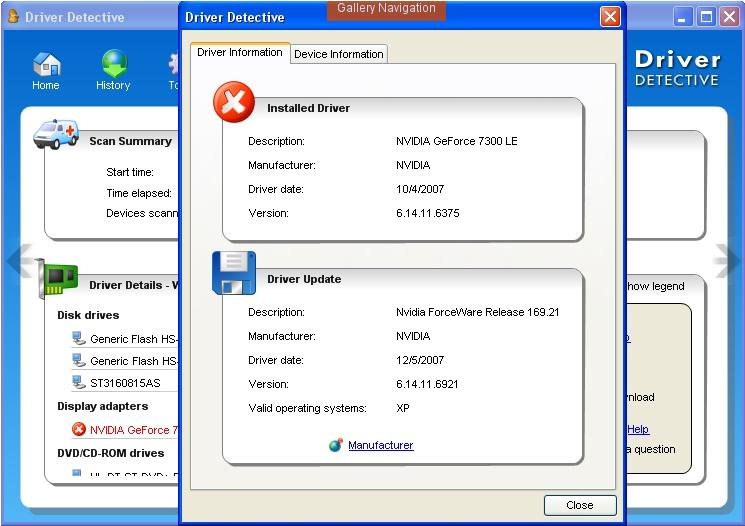Screen dimensions: 745x526
Task: Go to previous gallery image arrow
Action: click(x=20, y=260)
